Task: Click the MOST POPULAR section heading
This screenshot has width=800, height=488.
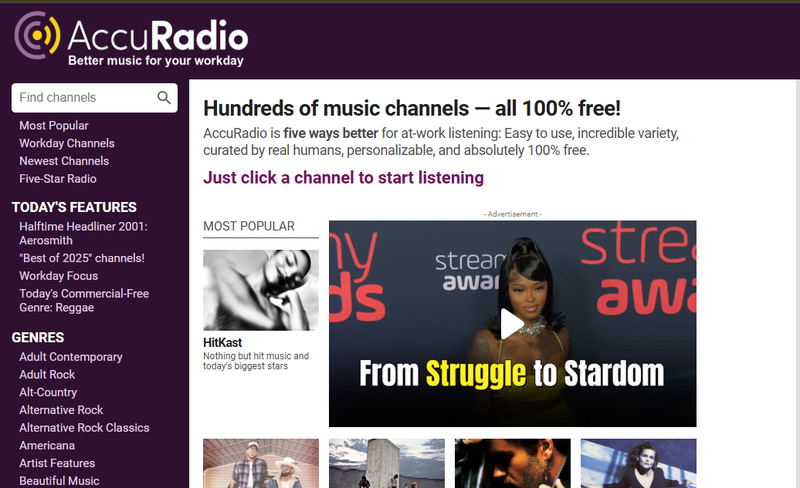Action: [249, 226]
